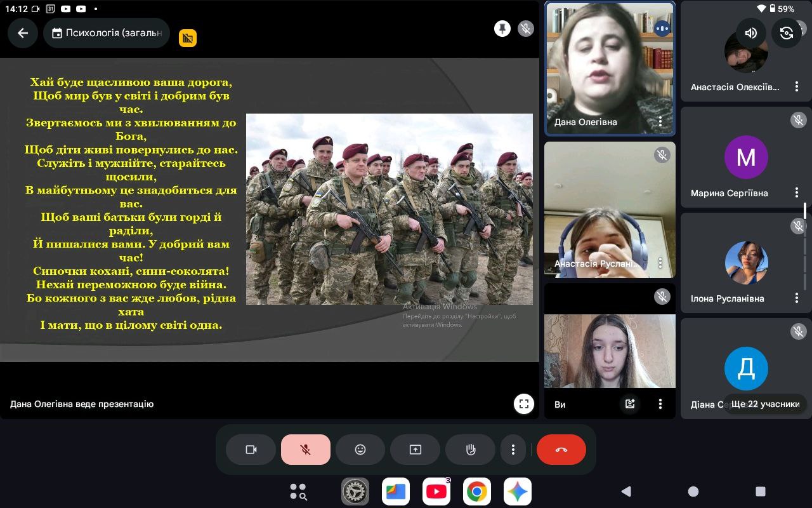Viewport: 812px width, 508px height.
Task: Select the name label "Марина Сергіївна"
Action: click(730, 193)
